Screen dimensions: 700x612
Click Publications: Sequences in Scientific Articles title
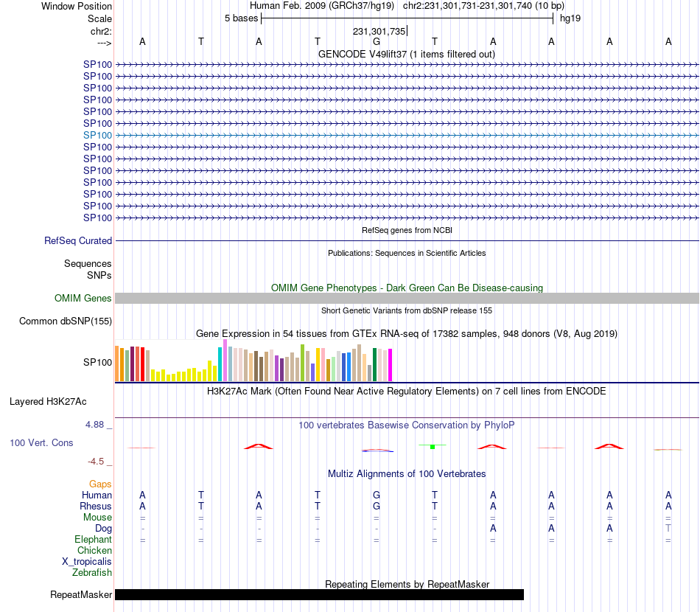coord(407,253)
